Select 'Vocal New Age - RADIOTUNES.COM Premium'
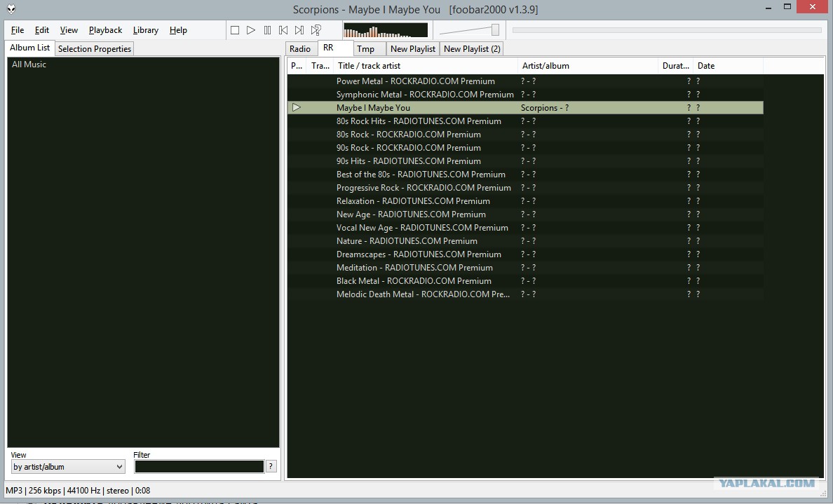Viewport: 833px width, 504px height. click(x=525, y=227)
